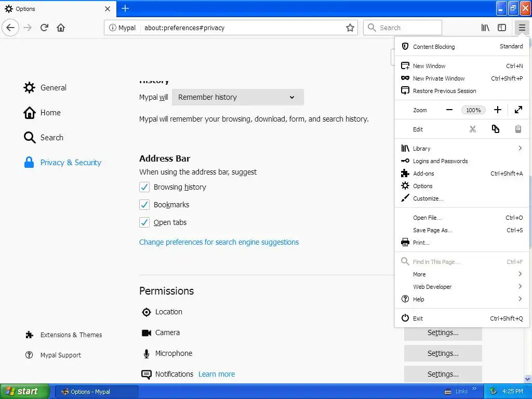Open a new tab with the plus
The height and width of the screenshot is (399, 532).
coord(125,8)
